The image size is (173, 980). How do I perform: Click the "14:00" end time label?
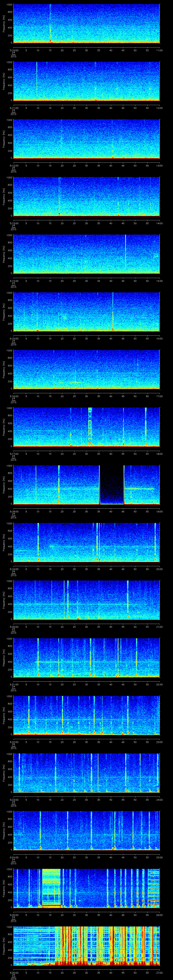159,223
